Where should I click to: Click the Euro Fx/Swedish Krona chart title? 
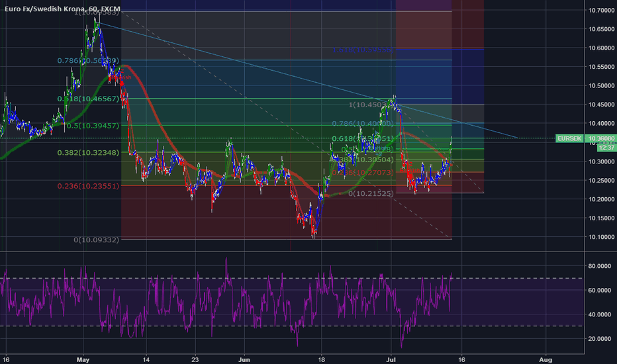coord(62,9)
